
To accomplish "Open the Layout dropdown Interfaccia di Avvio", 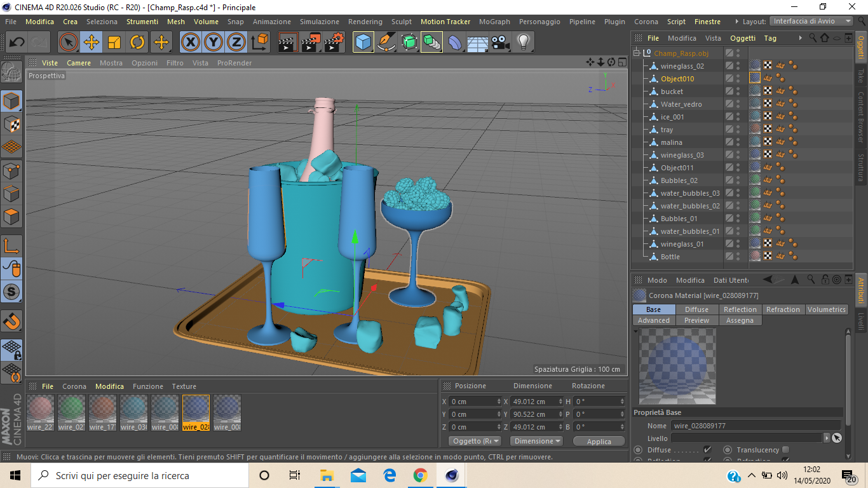I will click(x=812, y=21).
